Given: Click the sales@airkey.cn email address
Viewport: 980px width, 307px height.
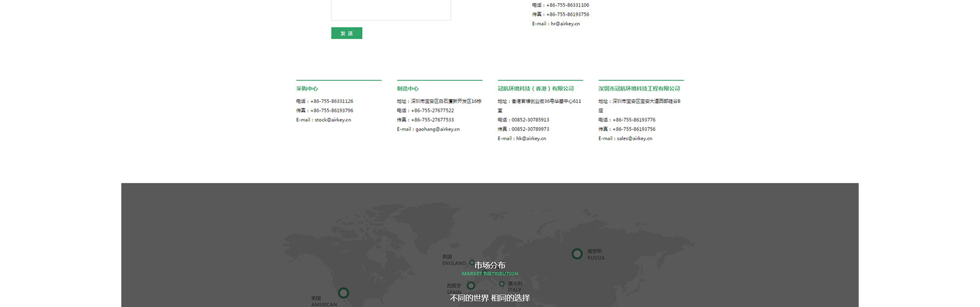Looking at the screenshot, I should click(634, 138).
